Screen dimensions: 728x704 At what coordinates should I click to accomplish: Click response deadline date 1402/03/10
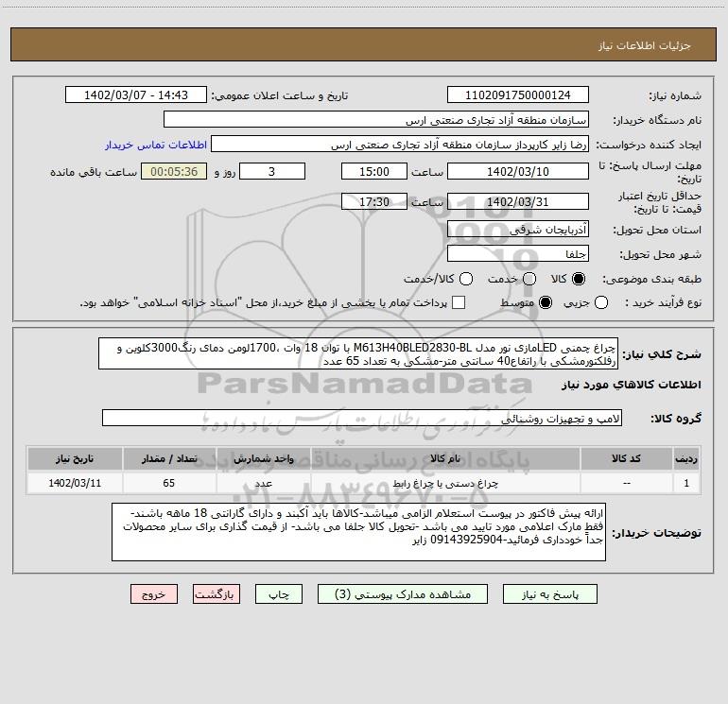pyautogui.click(x=518, y=172)
